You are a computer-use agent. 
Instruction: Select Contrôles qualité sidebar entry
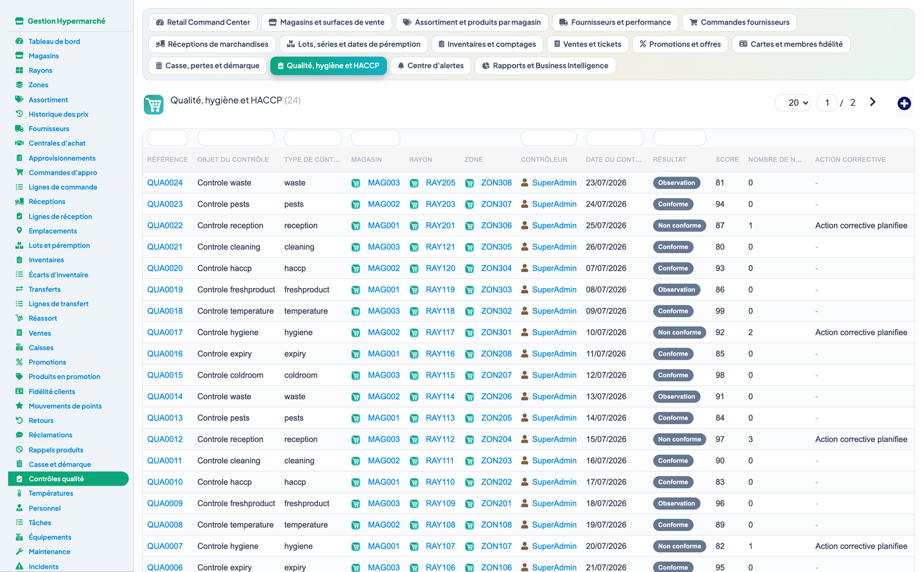click(68, 479)
